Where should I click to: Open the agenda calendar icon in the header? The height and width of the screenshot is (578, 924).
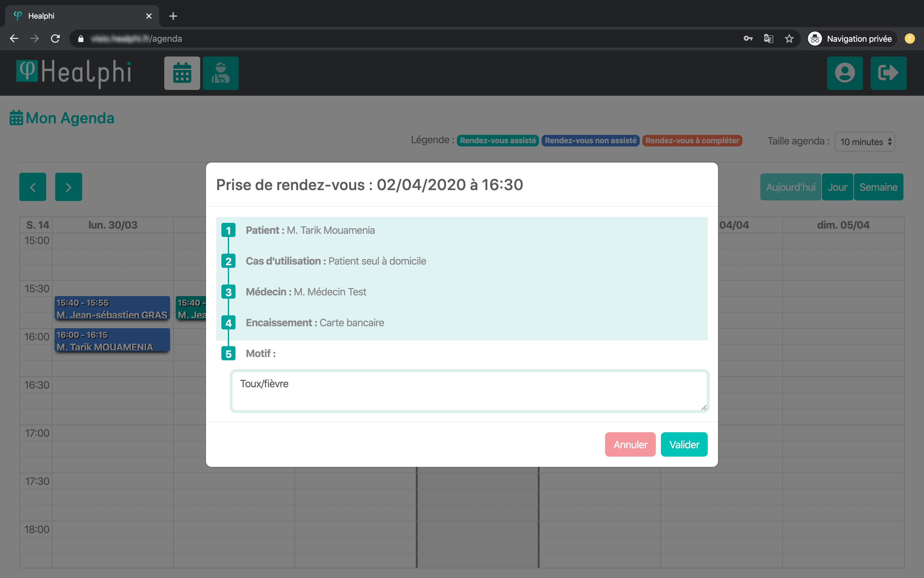click(x=182, y=73)
